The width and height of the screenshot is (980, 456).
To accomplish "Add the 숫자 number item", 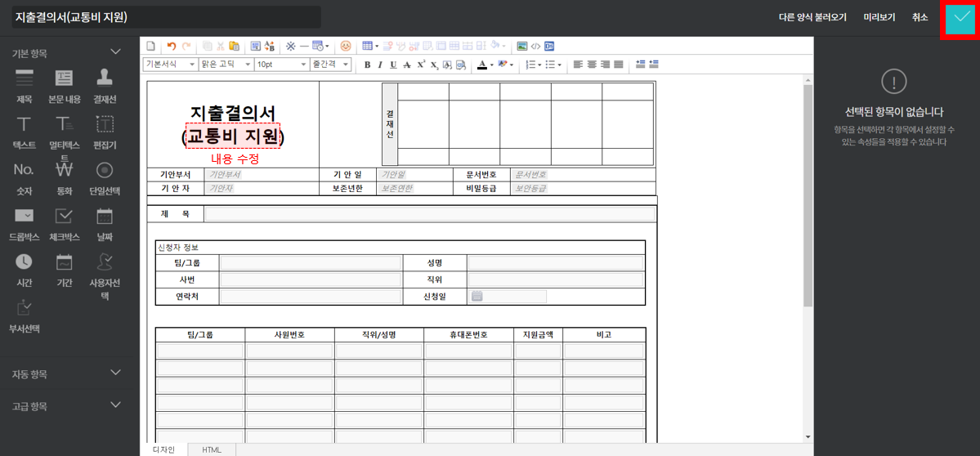I will pos(24,177).
